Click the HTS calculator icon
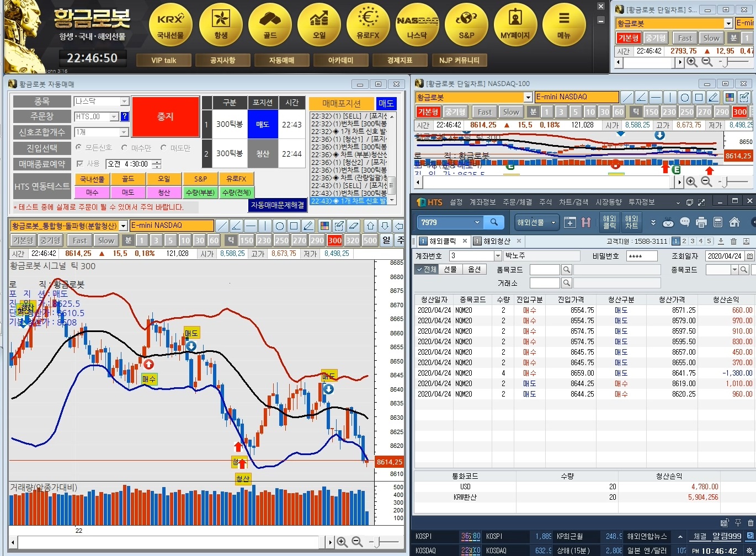Viewport: 756px width, 556px height. [x=718, y=222]
